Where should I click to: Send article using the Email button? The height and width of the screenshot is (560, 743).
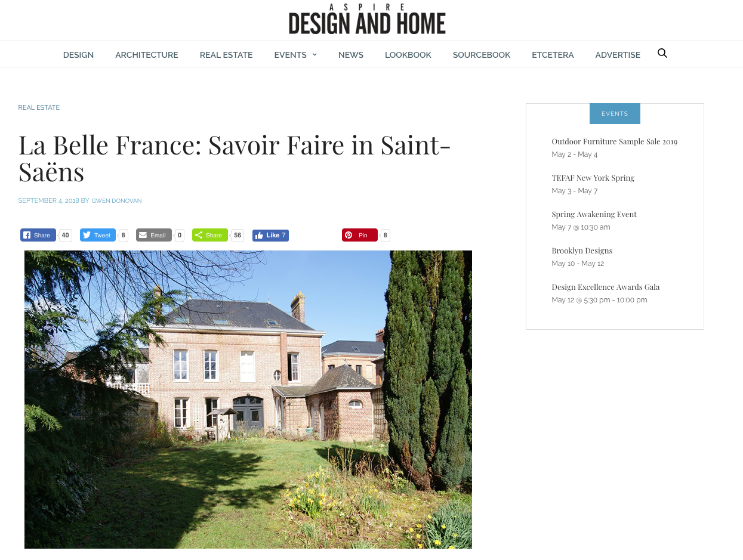[x=154, y=235]
